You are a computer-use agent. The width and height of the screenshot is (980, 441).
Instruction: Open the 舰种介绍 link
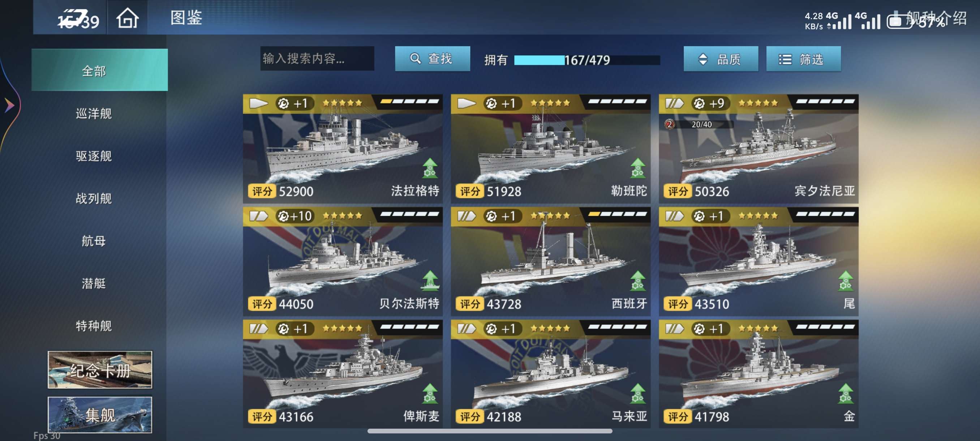tap(936, 17)
